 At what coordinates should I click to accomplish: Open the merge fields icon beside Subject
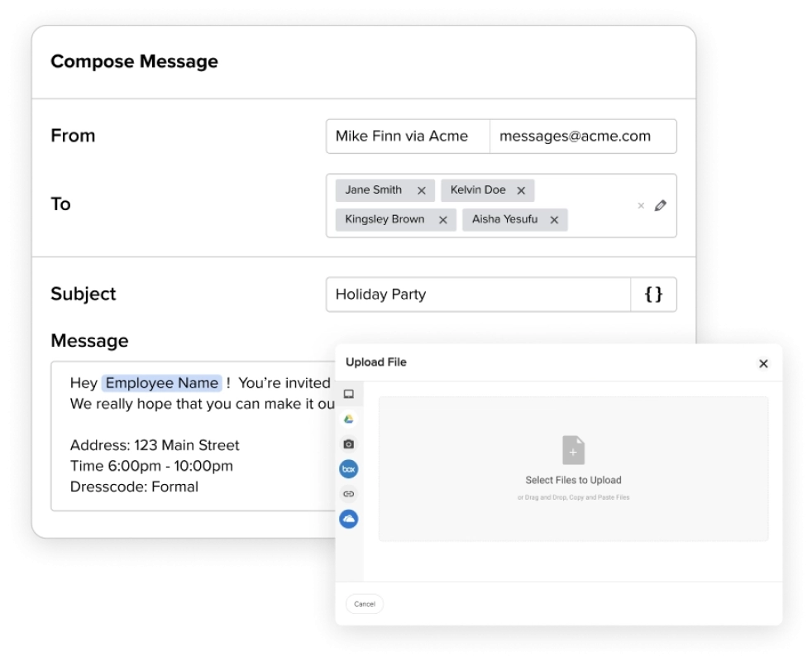653,294
